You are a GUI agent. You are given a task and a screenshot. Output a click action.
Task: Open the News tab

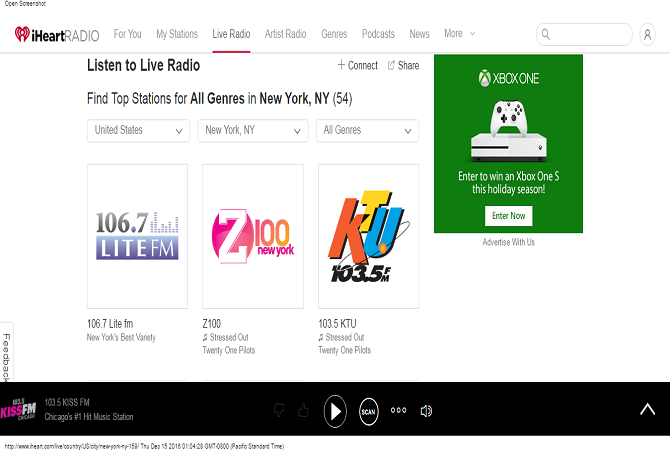(x=419, y=34)
